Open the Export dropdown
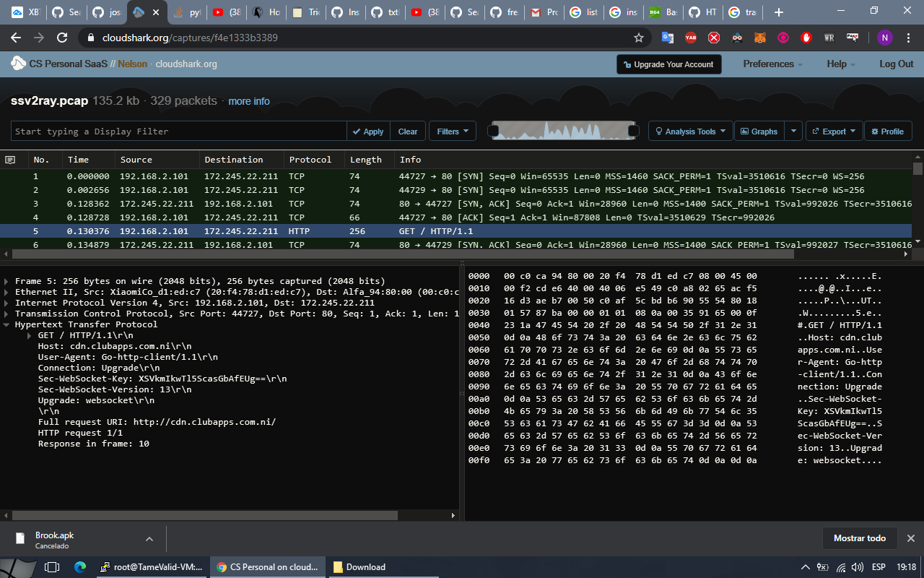The image size is (924, 578). 834,131
